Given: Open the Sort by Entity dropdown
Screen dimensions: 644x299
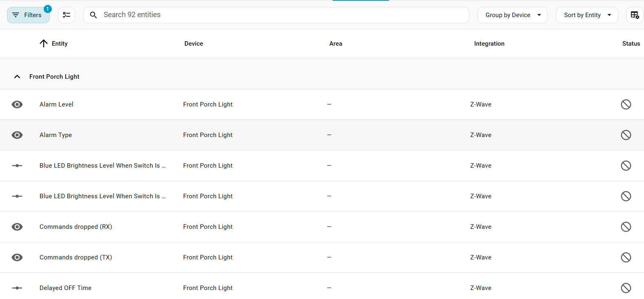Looking at the screenshot, I should pyautogui.click(x=586, y=15).
